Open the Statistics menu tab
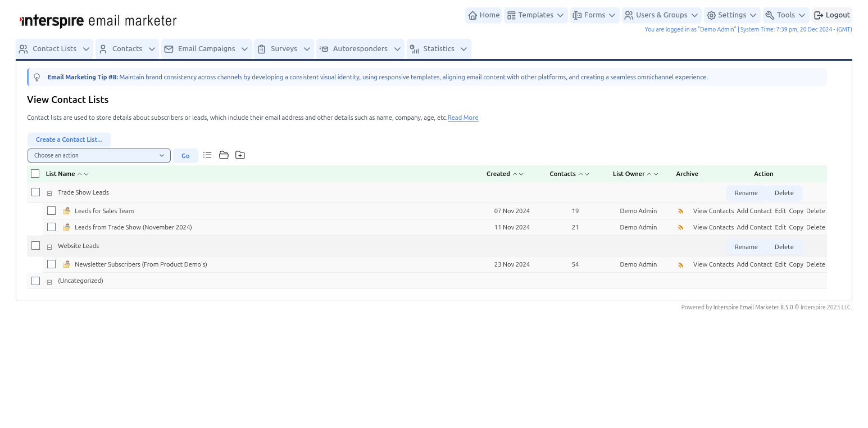This screenshot has height=428, width=868. pyautogui.click(x=439, y=49)
